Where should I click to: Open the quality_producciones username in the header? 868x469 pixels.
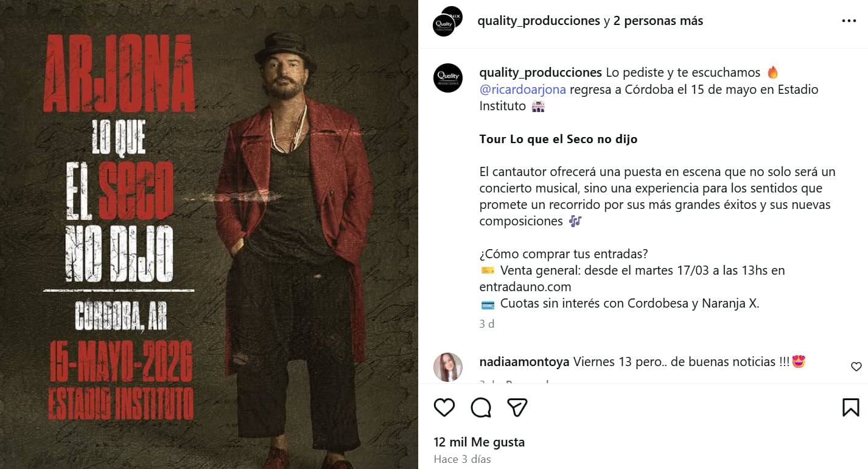tap(539, 20)
